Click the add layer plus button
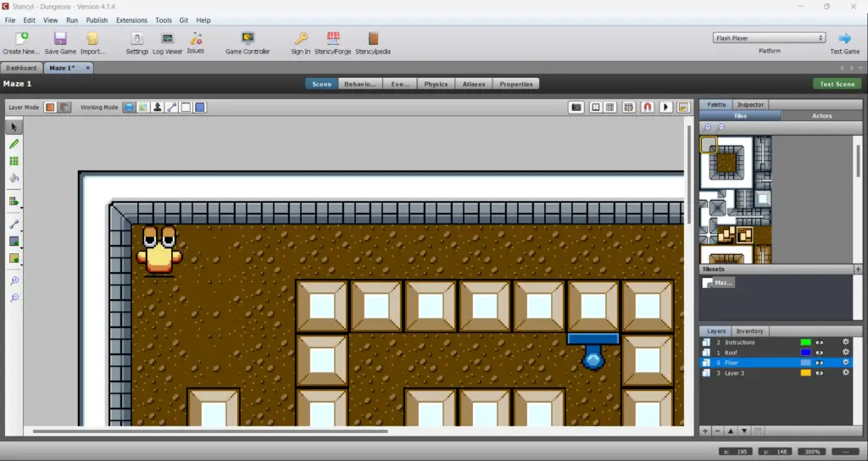868x461 pixels. [x=705, y=431]
